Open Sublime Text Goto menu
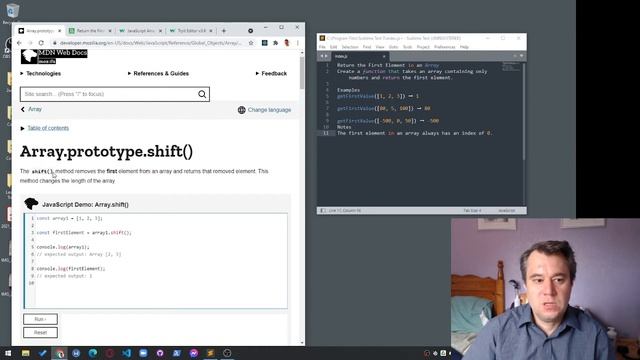Image resolution: width=640 pixels, height=360 pixels. (x=393, y=47)
